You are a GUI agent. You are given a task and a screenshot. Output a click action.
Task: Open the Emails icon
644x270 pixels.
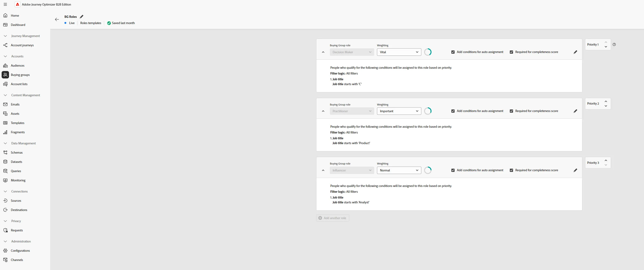pyautogui.click(x=5, y=104)
